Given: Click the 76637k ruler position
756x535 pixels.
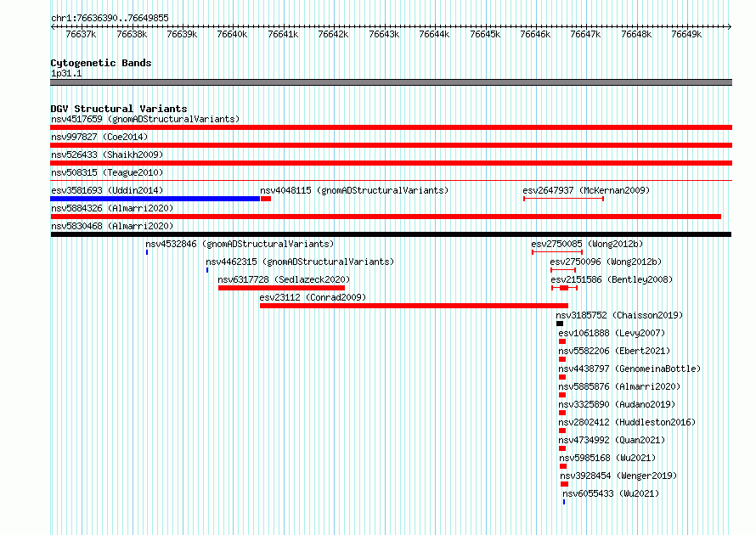Looking at the screenshot, I should tap(81, 34).
